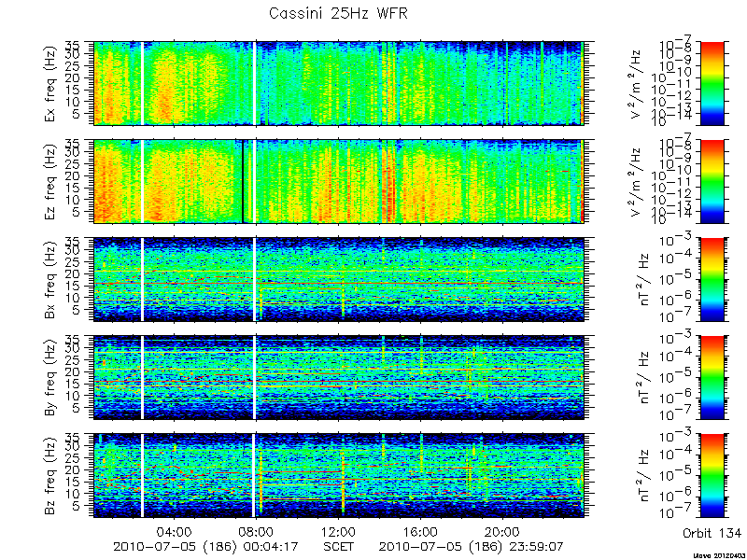
Task: Click the black data gap in Ez panel
Action: pyautogui.click(x=243, y=181)
